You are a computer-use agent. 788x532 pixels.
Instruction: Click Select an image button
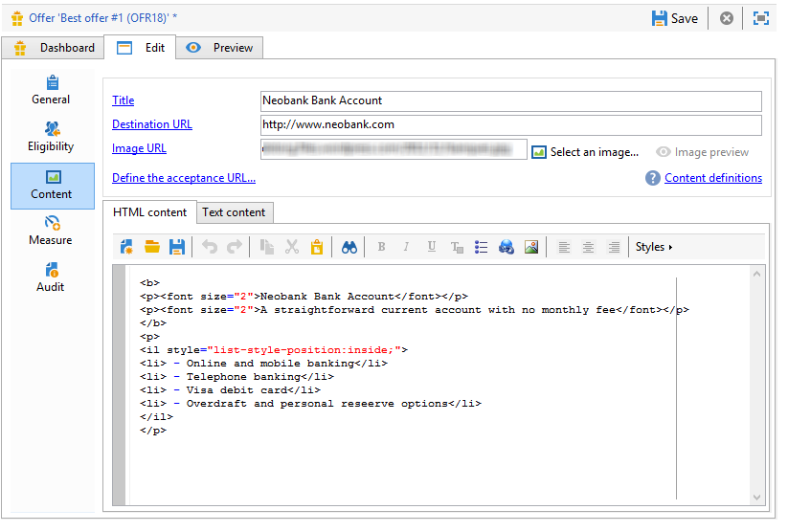pyautogui.click(x=585, y=152)
